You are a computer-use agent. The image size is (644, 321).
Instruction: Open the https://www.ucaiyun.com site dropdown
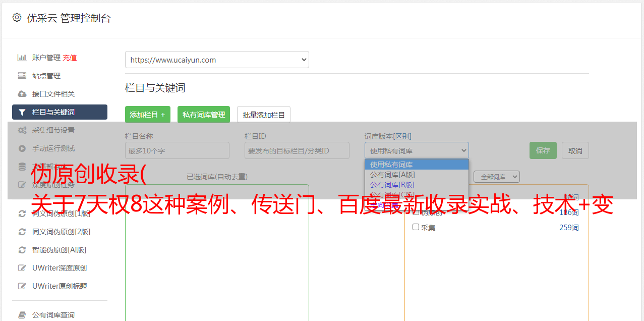tap(217, 60)
